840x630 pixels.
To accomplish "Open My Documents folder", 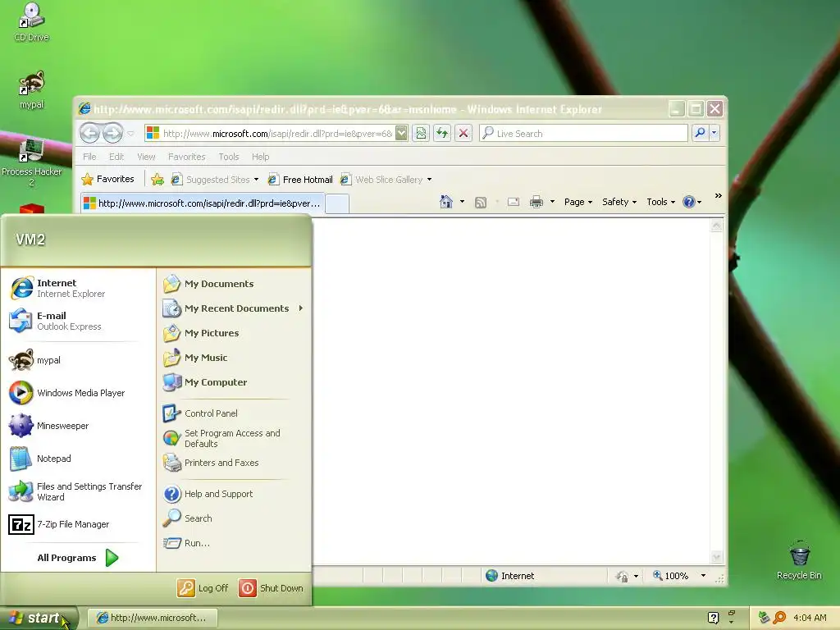I will [234, 283].
